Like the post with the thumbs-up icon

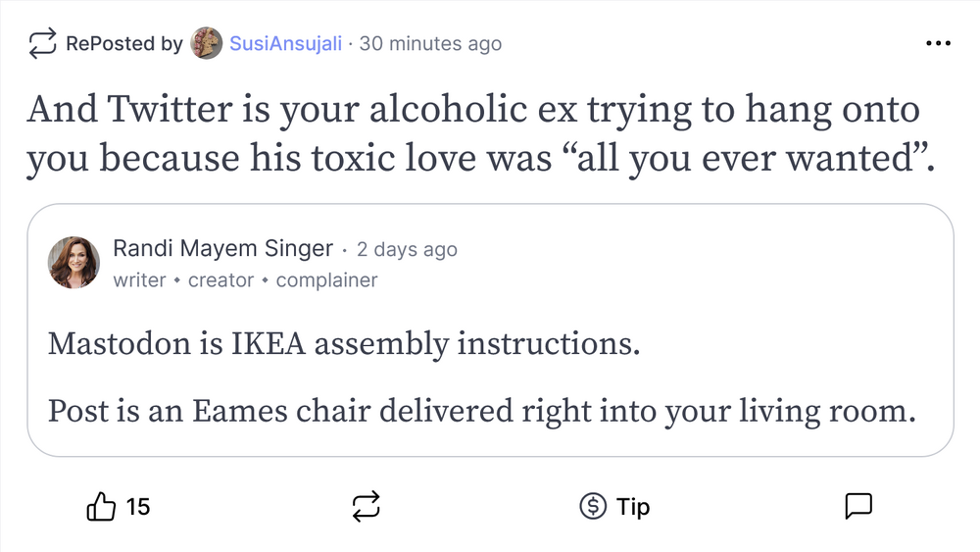(102, 507)
